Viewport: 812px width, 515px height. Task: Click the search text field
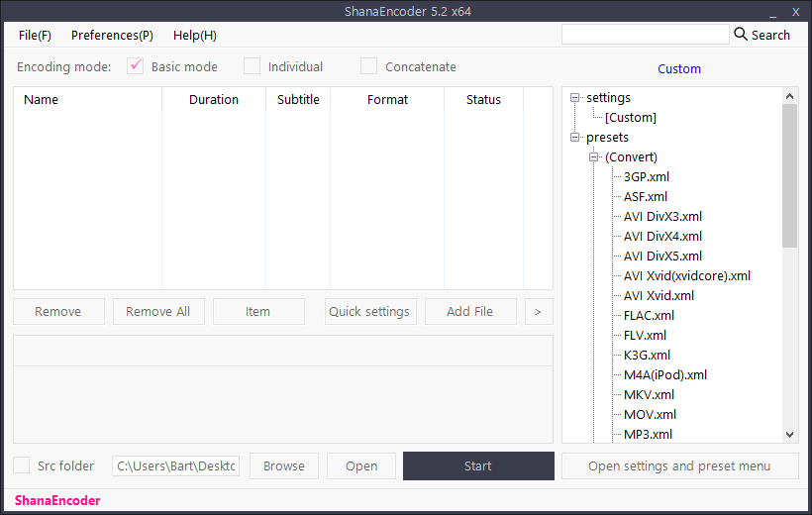click(645, 35)
